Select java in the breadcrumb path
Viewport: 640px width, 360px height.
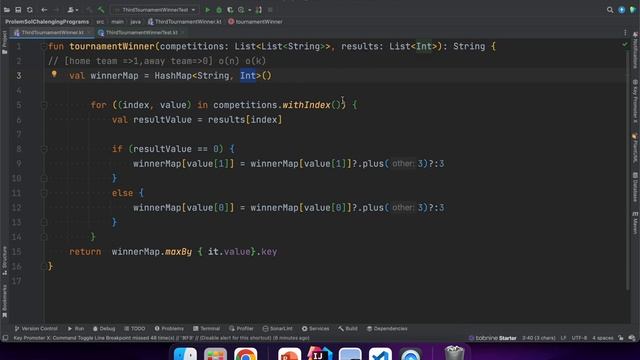pyautogui.click(x=136, y=22)
